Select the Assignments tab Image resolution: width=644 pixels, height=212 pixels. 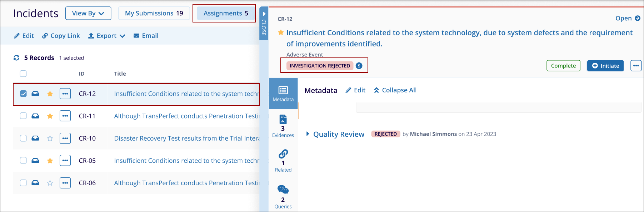tap(225, 13)
